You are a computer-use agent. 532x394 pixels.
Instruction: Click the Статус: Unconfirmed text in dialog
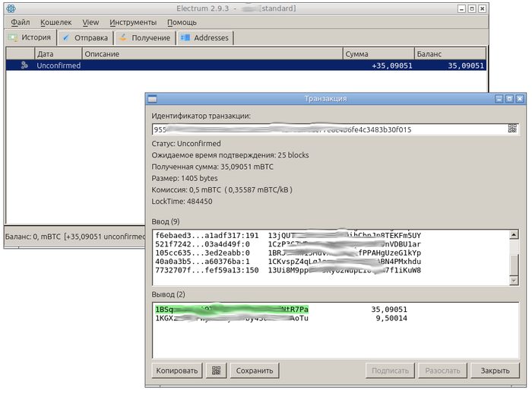click(x=186, y=144)
